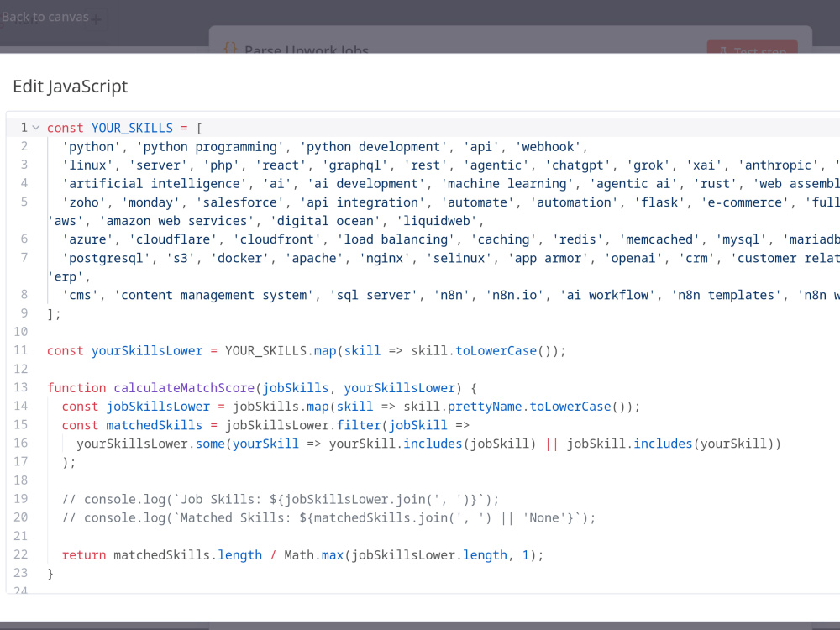This screenshot has width=840, height=630.
Task: Click the 'salesforce' string on line 5
Action: click(x=240, y=202)
